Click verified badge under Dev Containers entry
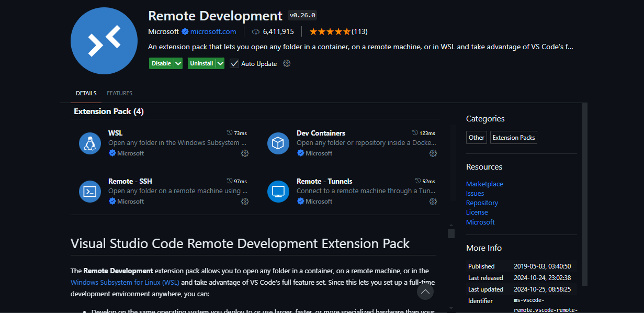 coord(300,153)
